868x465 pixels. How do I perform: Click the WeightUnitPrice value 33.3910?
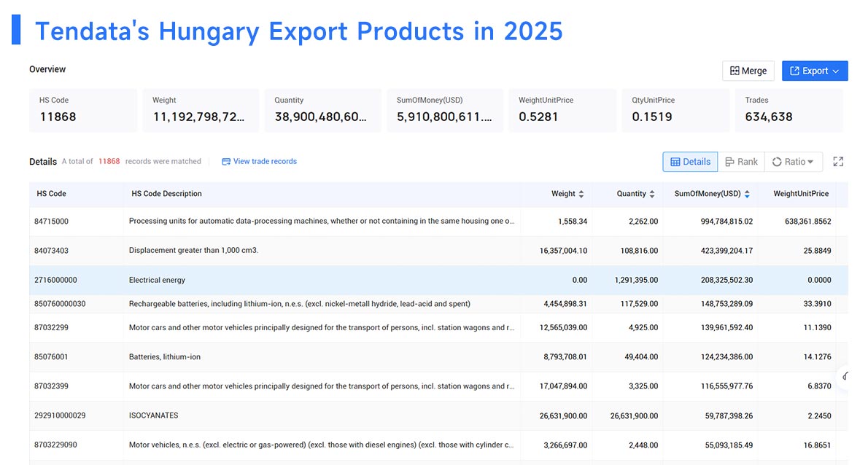(x=817, y=303)
